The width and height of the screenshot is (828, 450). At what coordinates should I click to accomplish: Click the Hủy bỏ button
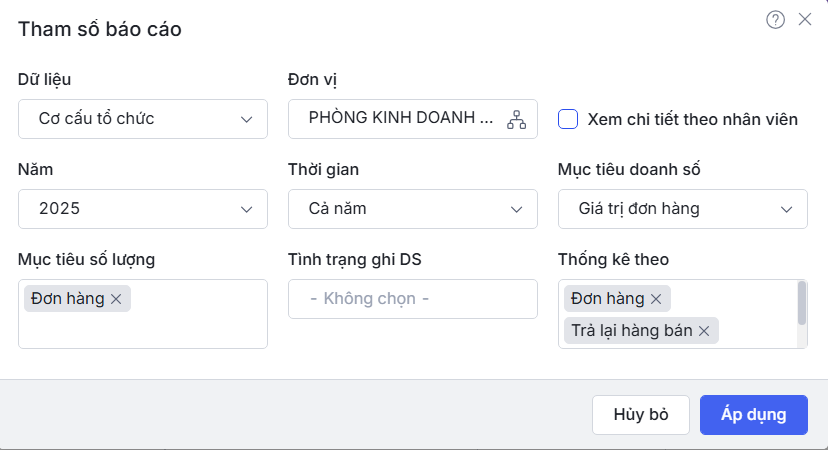tap(640, 414)
